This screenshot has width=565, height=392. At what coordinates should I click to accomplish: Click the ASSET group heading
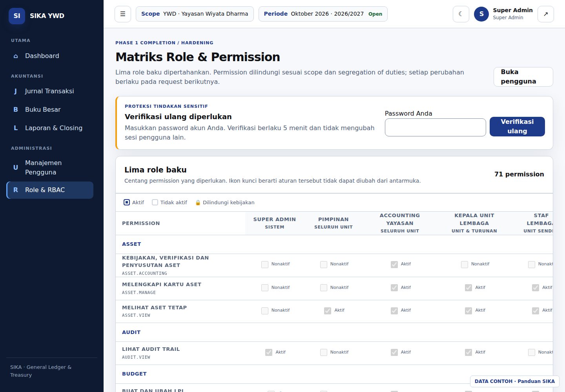[131, 244]
